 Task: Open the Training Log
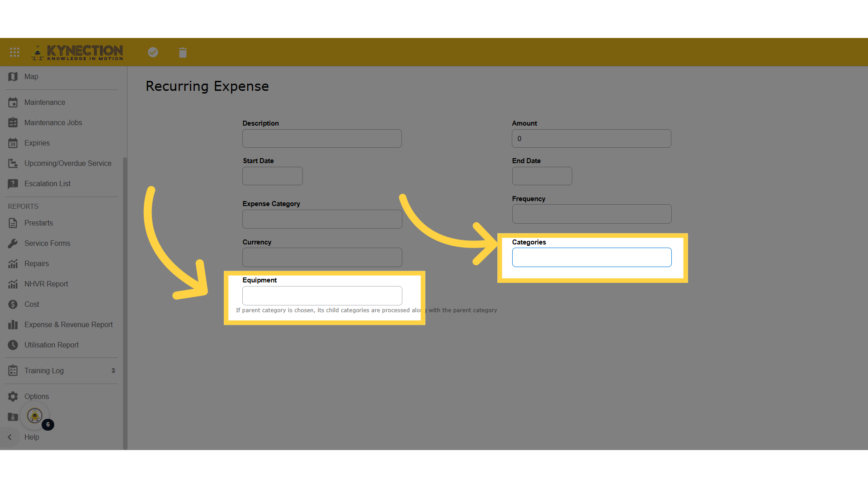[x=44, y=371]
